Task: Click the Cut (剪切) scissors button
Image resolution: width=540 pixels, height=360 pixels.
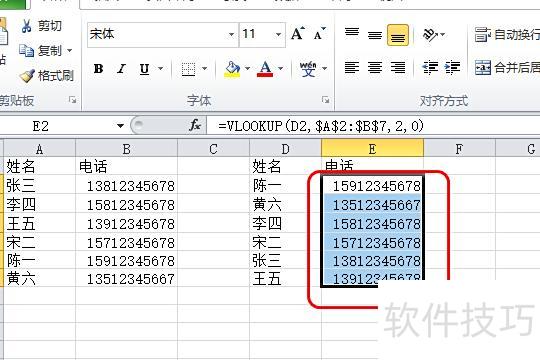Action: (x=41, y=26)
